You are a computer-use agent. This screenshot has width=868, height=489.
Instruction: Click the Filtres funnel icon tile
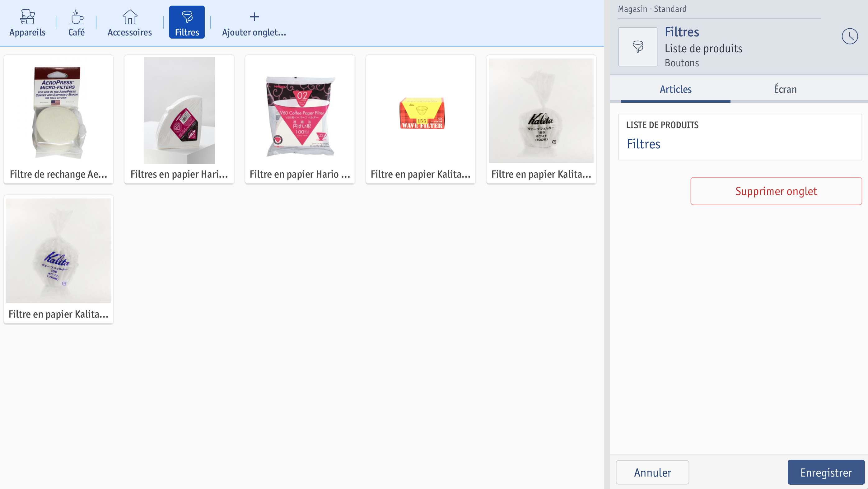click(637, 47)
